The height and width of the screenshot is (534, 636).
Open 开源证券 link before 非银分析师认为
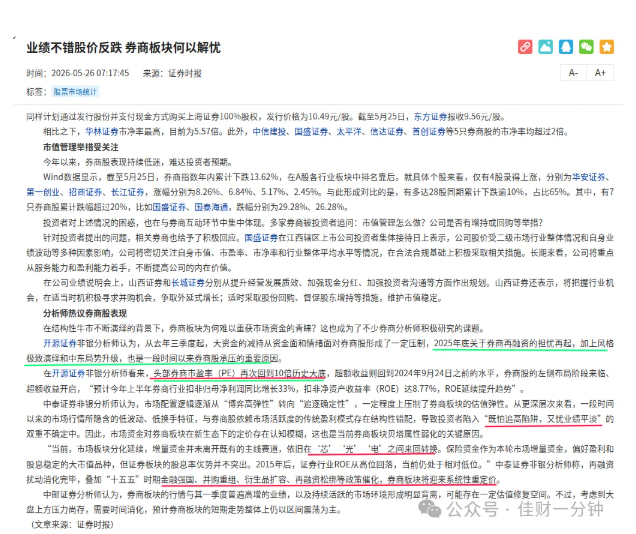tap(60, 343)
